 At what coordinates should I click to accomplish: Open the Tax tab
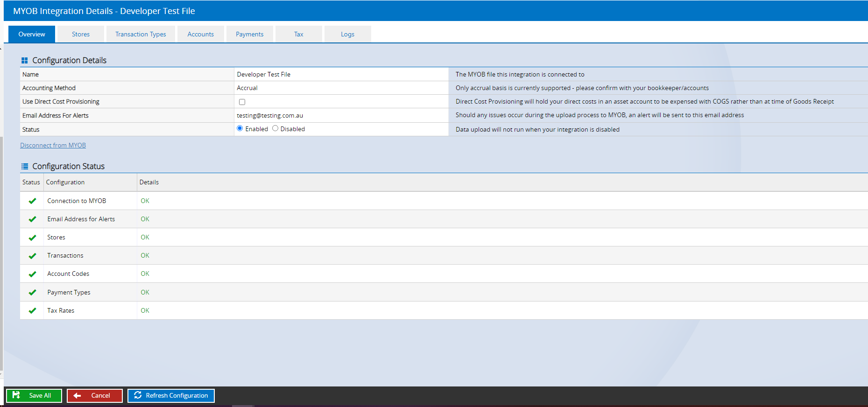[299, 34]
